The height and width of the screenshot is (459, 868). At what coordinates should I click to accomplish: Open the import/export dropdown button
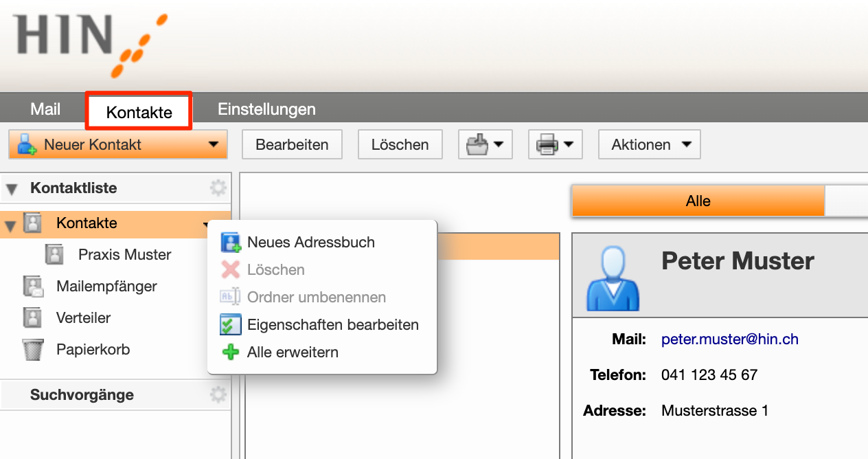(486, 145)
